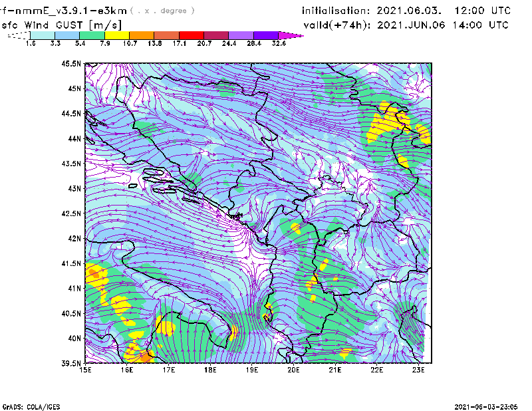
Task: Click the legend value 7.9
Action: pos(105,43)
